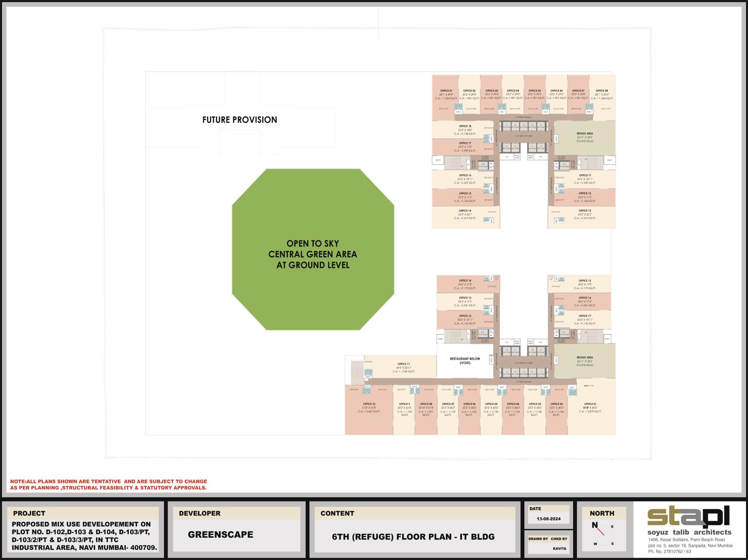Viewport: 748px width, 560px height.
Task: Click the NORTH heading
Action: pyautogui.click(x=602, y=513)
